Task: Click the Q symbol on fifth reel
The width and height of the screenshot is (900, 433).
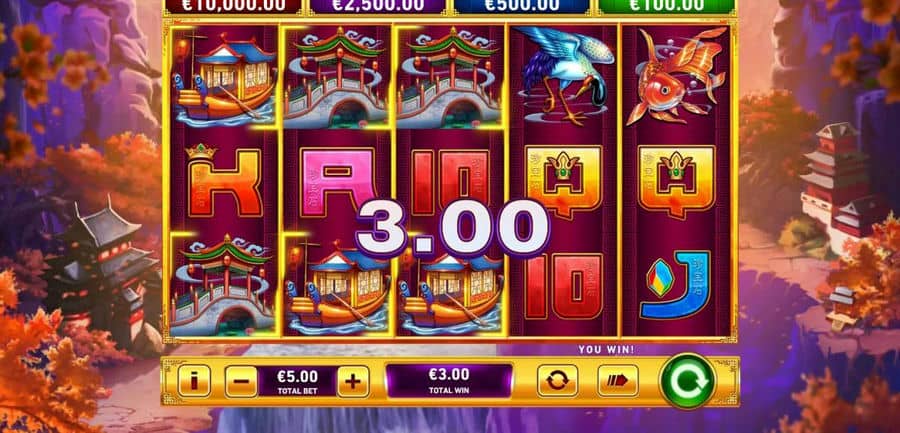Action: [x=676, y=181]
